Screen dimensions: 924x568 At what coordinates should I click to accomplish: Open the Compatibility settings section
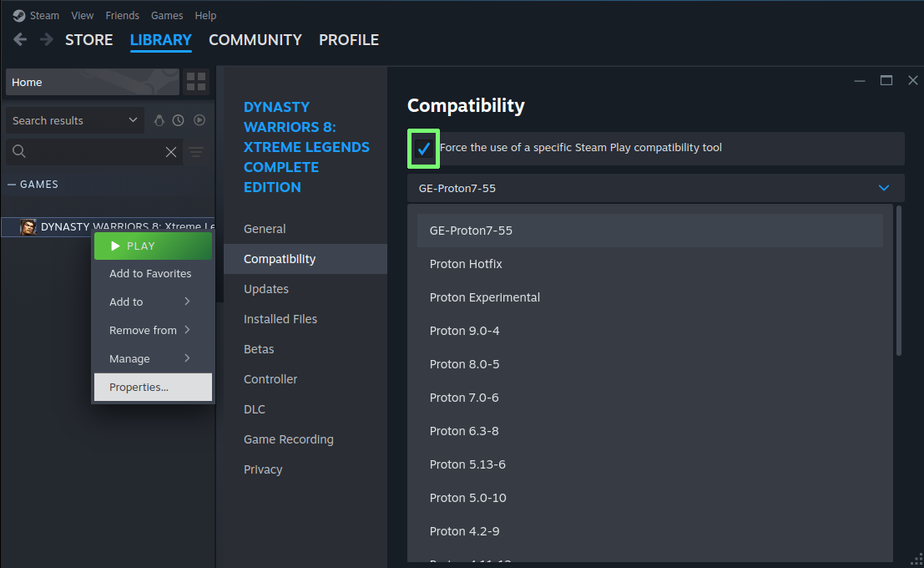(305, 259)
